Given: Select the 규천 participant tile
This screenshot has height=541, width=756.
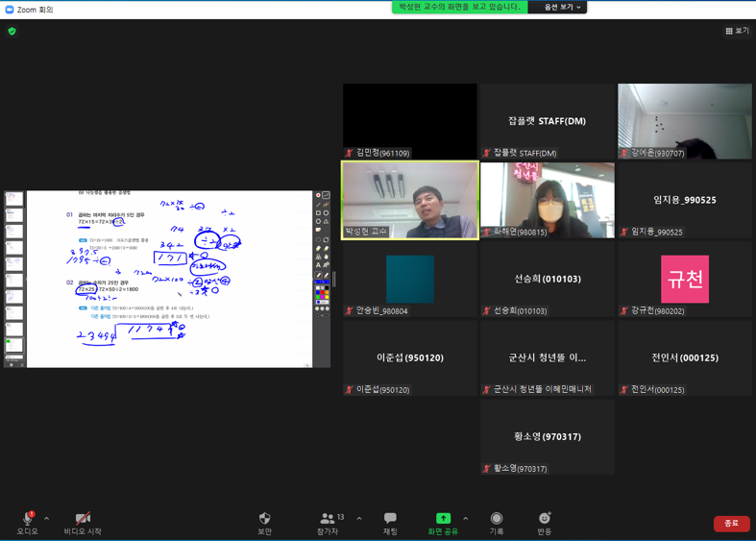Looking at the screenshot, I should [x=684, y=279].
